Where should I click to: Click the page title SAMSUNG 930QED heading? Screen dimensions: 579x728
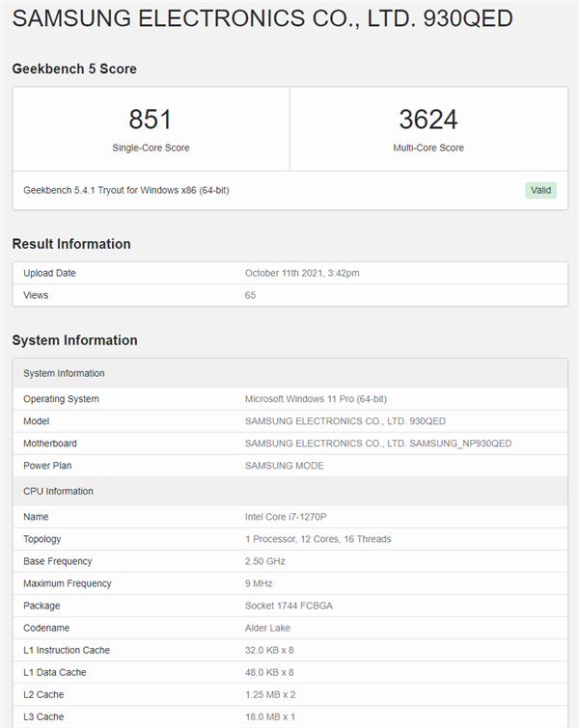262,19
